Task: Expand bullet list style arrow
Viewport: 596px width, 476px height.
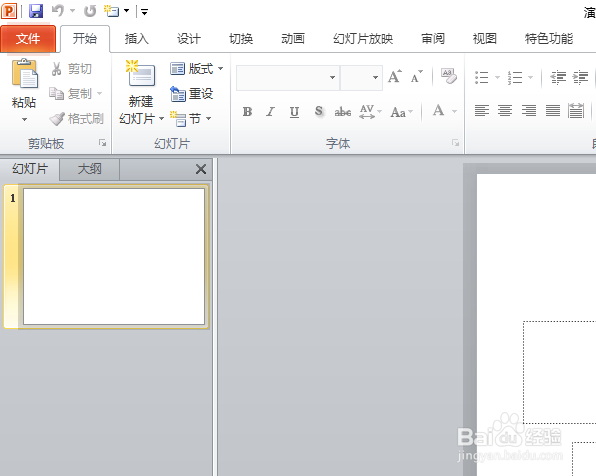Action: (x=497, y=78)
